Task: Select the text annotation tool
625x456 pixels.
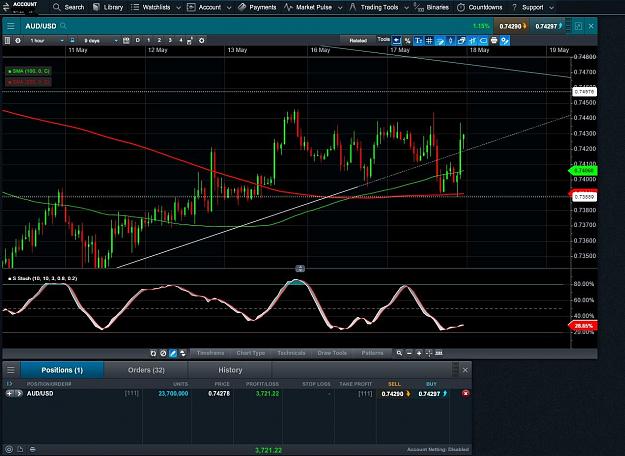Action: (418, 40)
